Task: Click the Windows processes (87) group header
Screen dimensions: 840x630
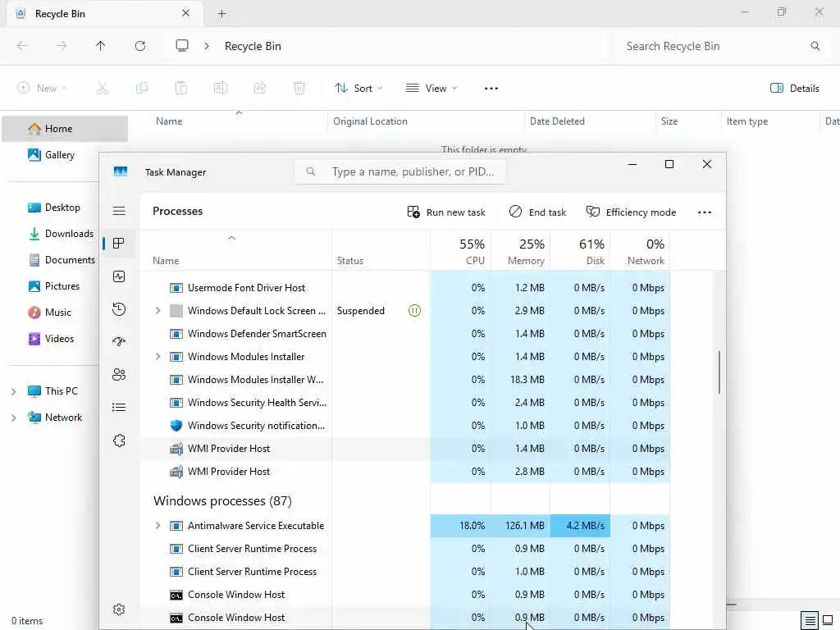Action: [x=222, y=501]
